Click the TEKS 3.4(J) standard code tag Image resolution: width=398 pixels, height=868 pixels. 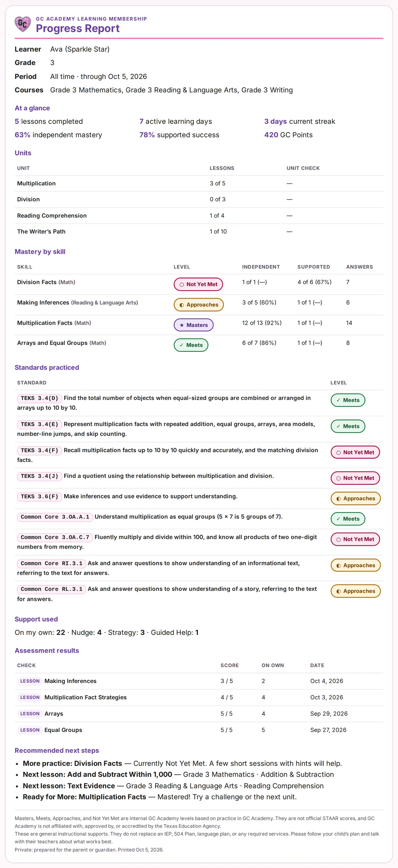pyautogui.click(x=39, y=476)
